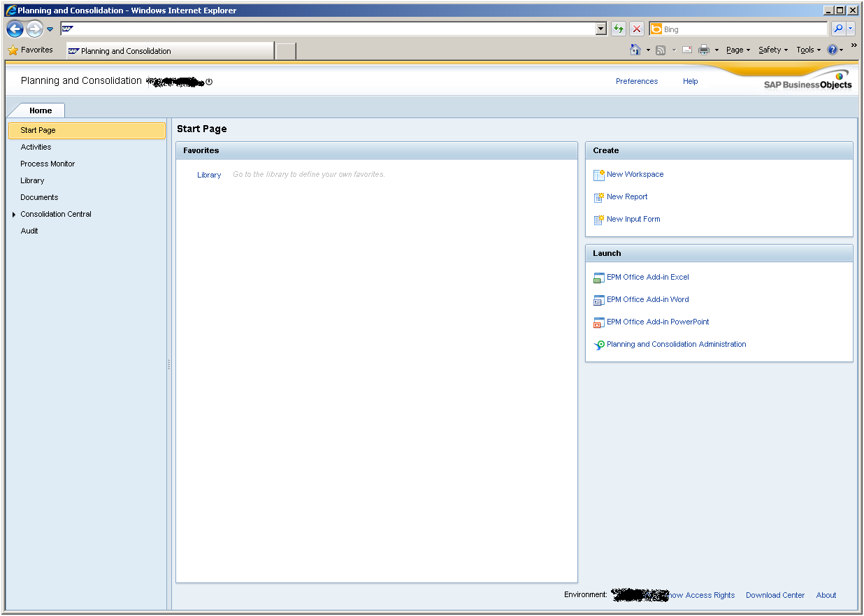Open the Home icon dropdown arrow

[648, 50]
